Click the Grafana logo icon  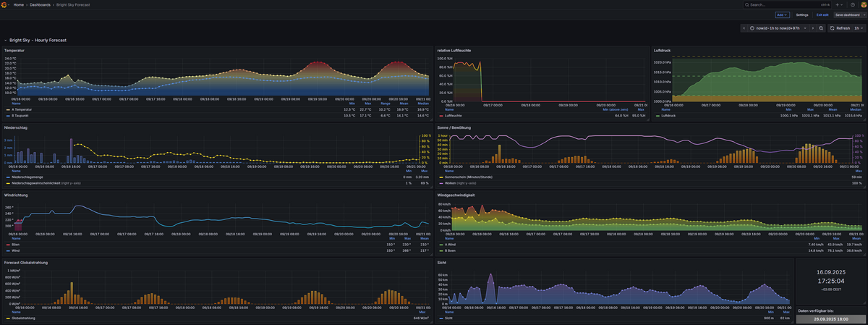pos(4,4)
